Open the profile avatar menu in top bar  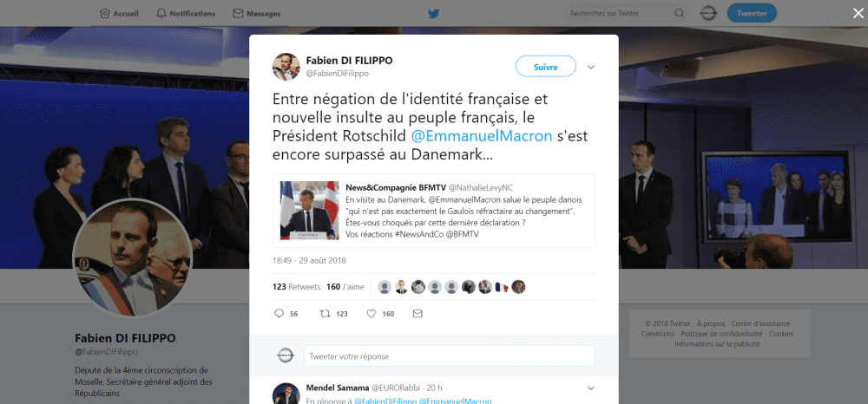coord(708,13)
